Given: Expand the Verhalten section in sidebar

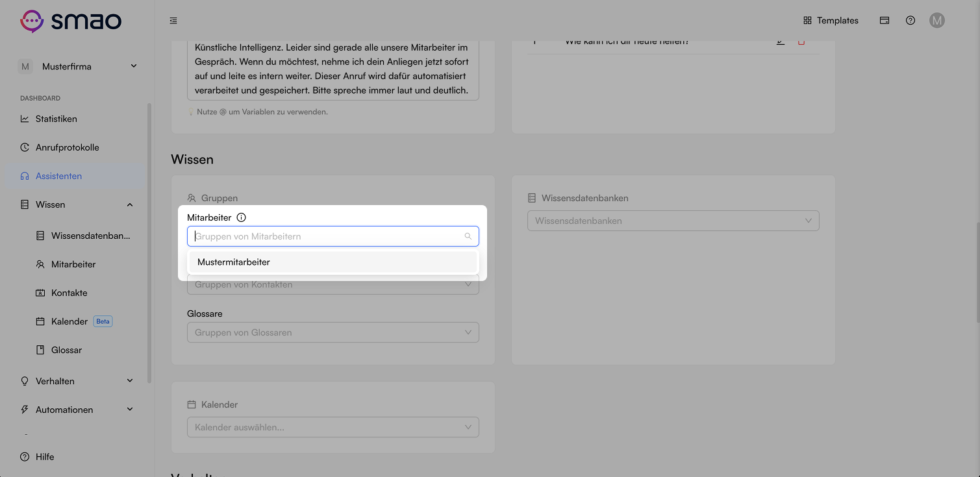Looking at the screenshot, I should tap(78, 381).
